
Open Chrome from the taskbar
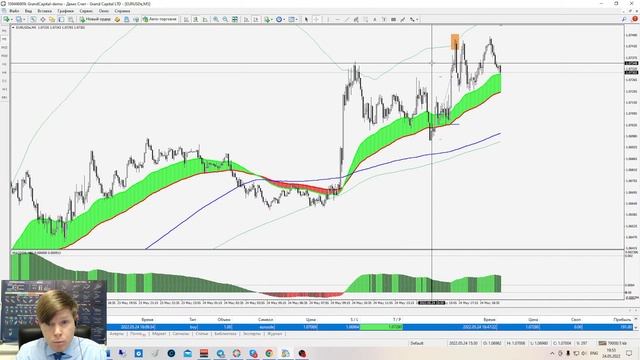pyautogui.click(x=269, y=353)
